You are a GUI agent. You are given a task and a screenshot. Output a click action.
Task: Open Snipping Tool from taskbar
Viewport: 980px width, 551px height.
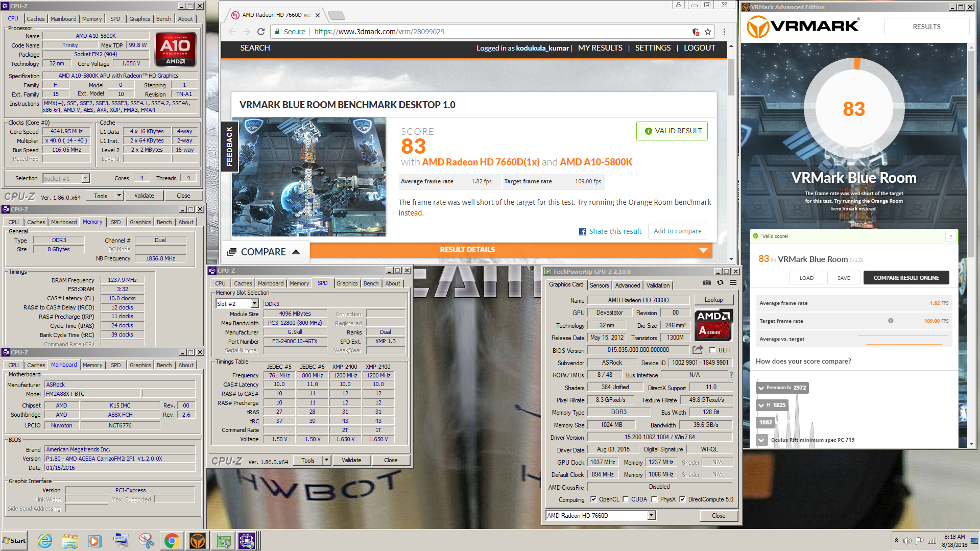(146, 540)
